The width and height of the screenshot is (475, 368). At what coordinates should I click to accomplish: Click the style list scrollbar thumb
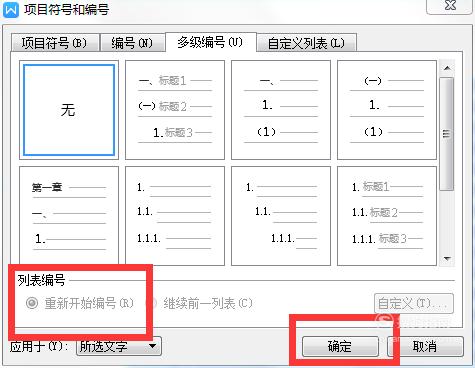pyautogui.click(x=447, y=134)
